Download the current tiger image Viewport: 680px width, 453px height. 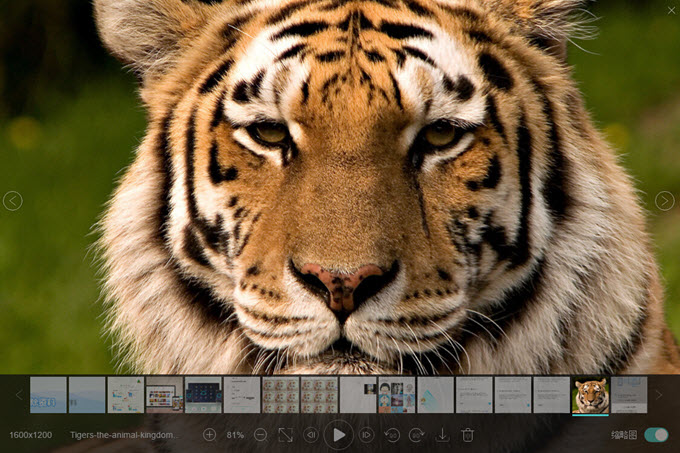tap(442, 435)
